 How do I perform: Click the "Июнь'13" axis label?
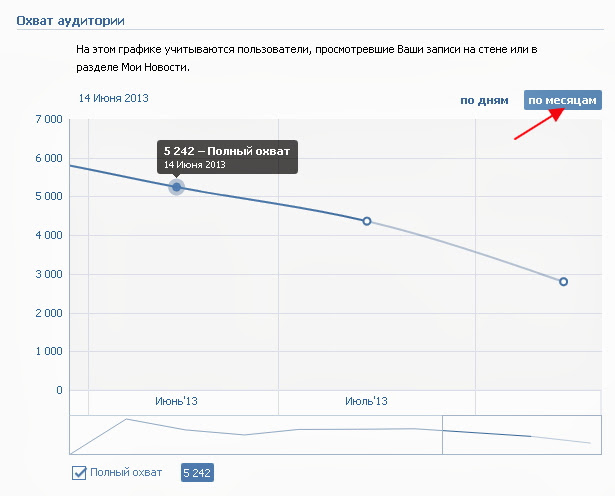pos(176,401)
